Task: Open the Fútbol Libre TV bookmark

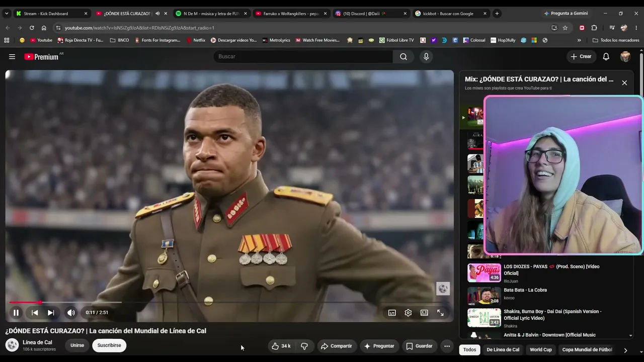Action: click(x=396, y=40)
